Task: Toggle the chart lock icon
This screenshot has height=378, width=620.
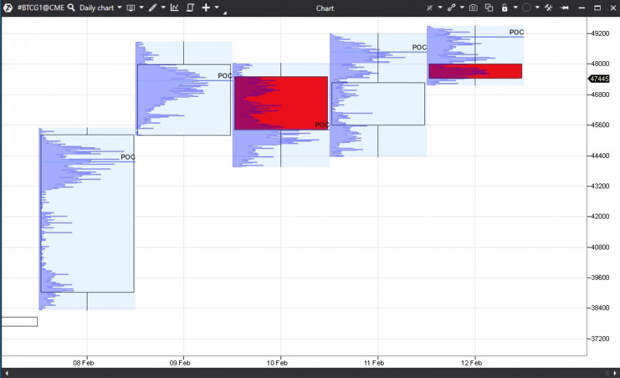Action: 505,8
